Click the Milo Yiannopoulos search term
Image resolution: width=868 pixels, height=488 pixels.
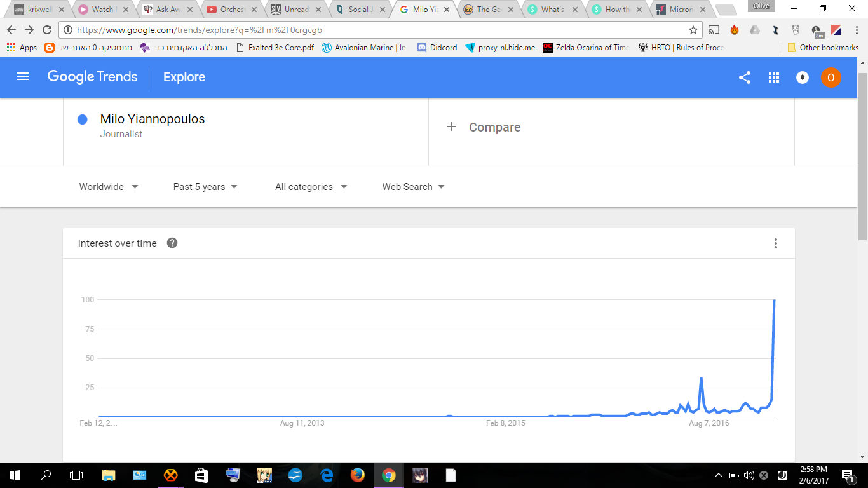point(153,119)
